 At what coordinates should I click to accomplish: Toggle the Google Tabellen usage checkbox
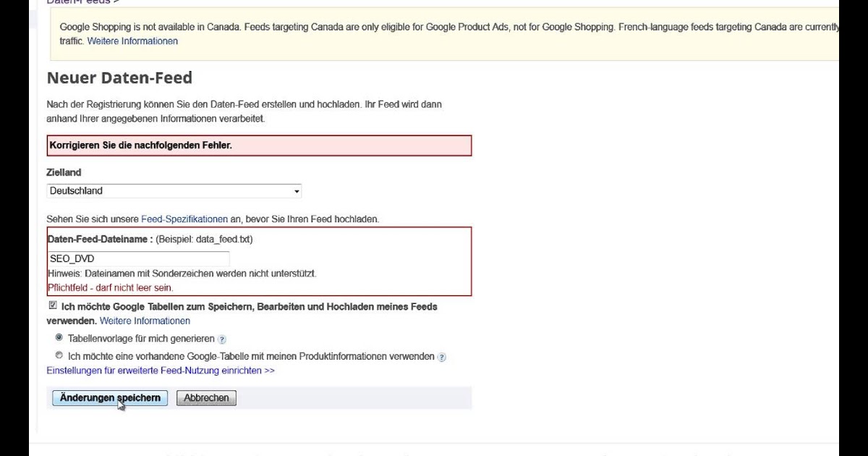(53, 305)
